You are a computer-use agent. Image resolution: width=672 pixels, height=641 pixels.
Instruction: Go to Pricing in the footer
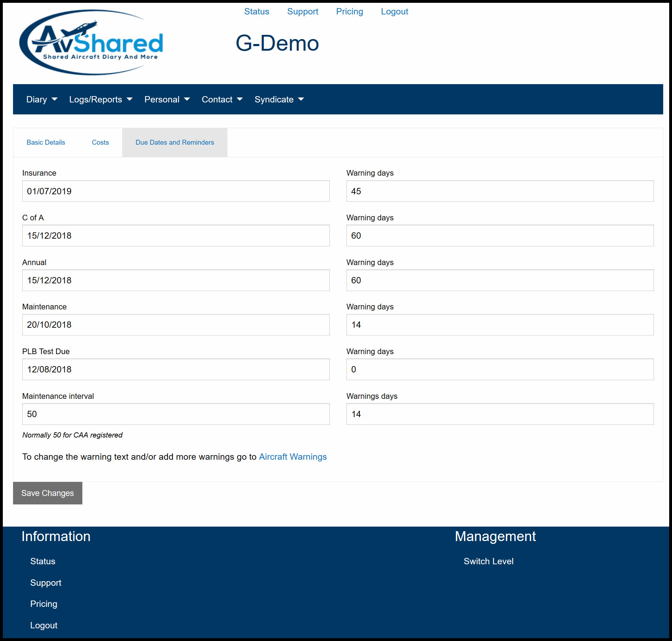click(x=44, y=604)
